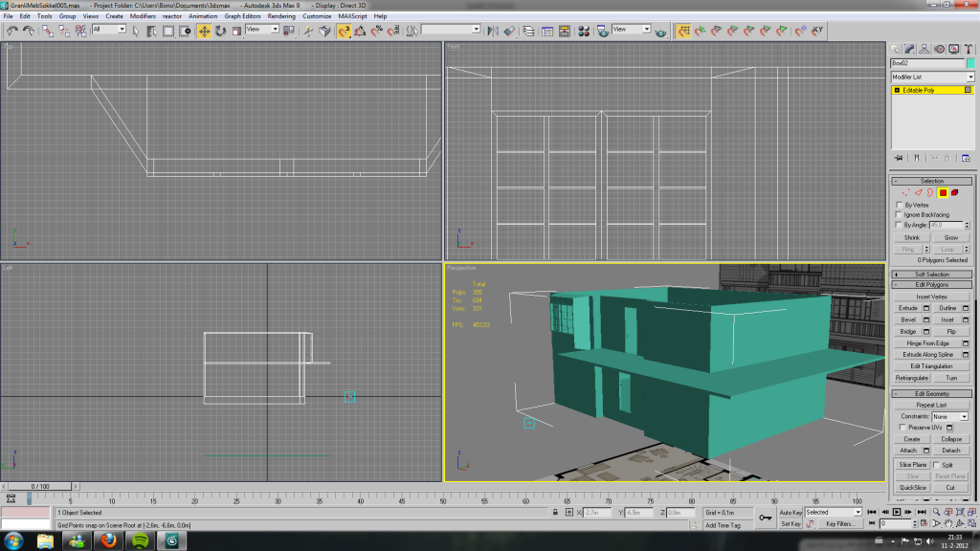Select Vertex sub-object level icon
The image size is (980, 551).
[904, 192]
